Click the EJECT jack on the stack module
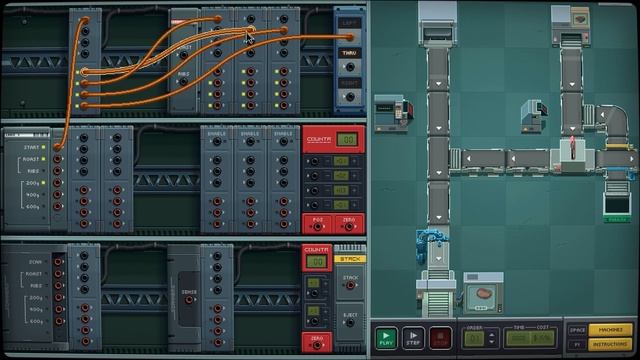This screenshot has height=360, width=640. point(350,323)
